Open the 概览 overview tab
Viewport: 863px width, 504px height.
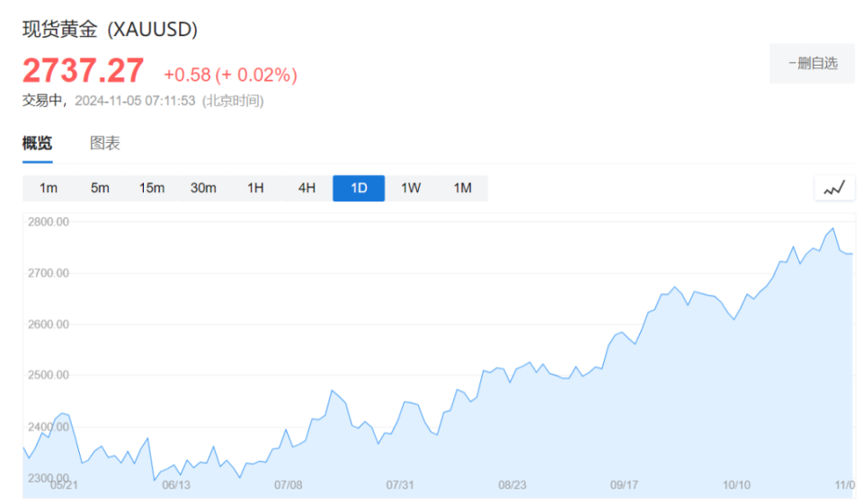[x=38, y=144]
